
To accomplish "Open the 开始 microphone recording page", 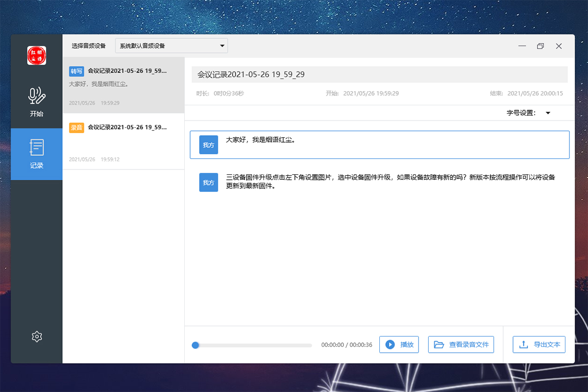I will tap(36, 102).
